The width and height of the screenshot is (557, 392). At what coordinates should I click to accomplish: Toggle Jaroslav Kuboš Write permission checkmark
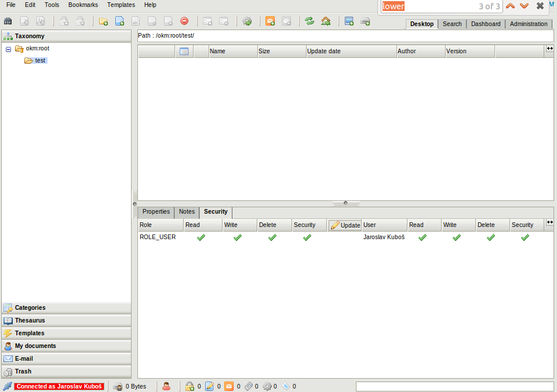457,237
